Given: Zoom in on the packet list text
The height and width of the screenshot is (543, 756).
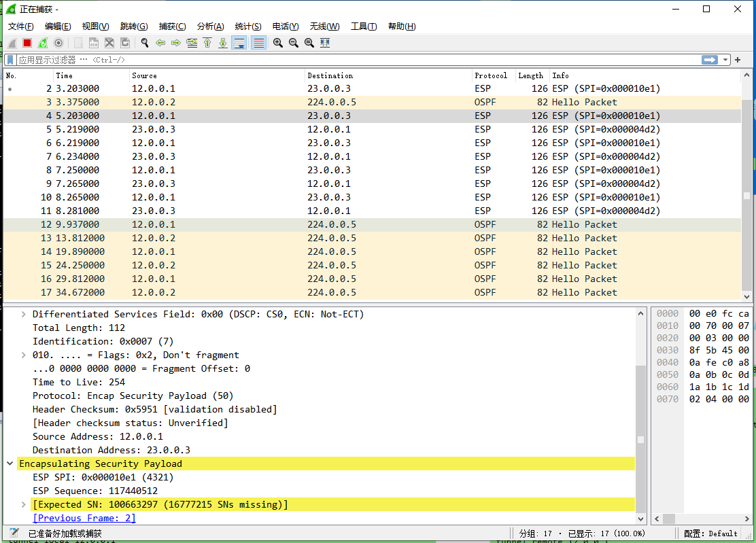Looking at the screenshot, I should point(278,42).
